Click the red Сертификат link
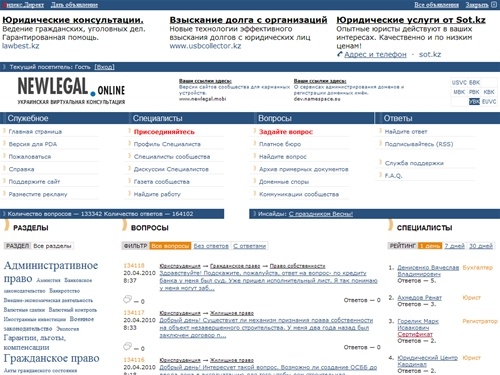Viewport: 500px width, 375px height. (415, 334)
